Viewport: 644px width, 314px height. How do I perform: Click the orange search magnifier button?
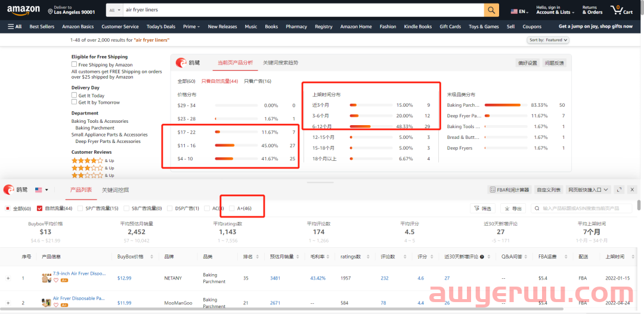pyautogui.click(x=491, y=10)
